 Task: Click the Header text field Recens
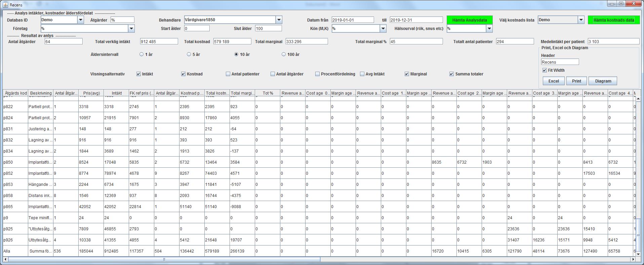coord(560,62)
